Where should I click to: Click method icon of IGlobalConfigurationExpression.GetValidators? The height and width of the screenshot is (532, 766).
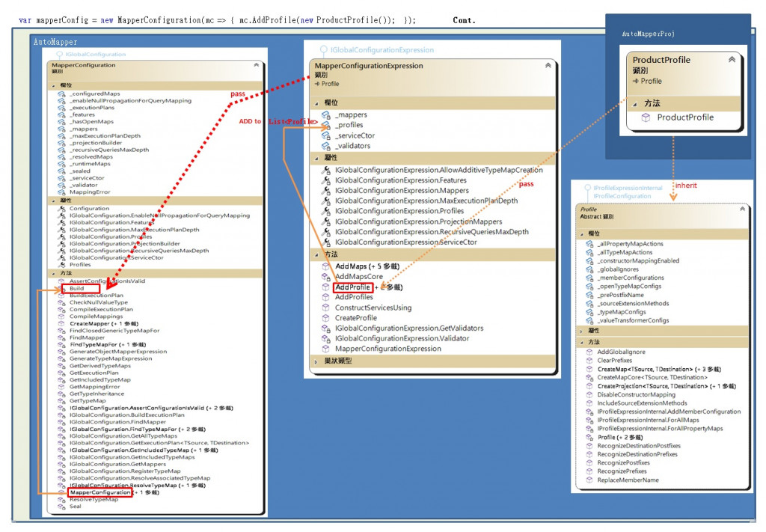tap(326, 328)
